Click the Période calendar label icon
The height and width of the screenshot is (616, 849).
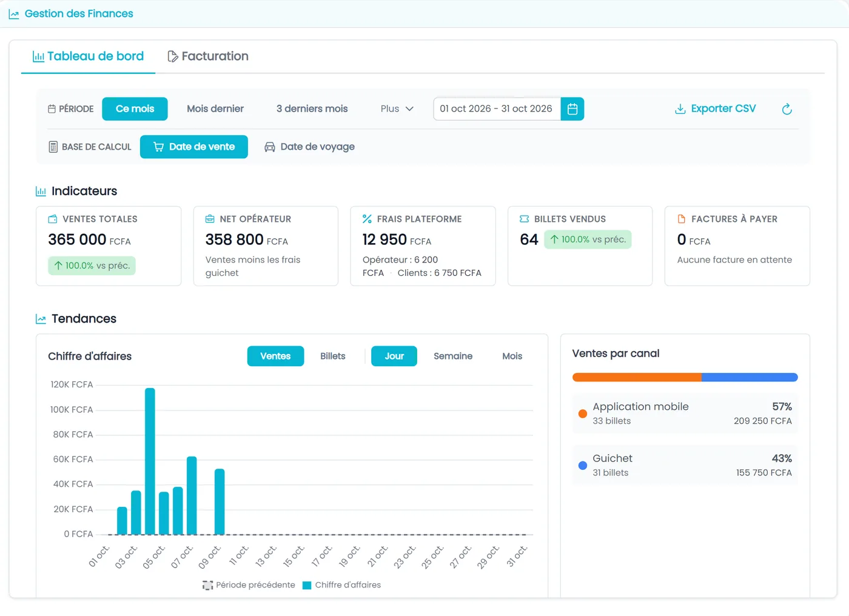[52, 109]
